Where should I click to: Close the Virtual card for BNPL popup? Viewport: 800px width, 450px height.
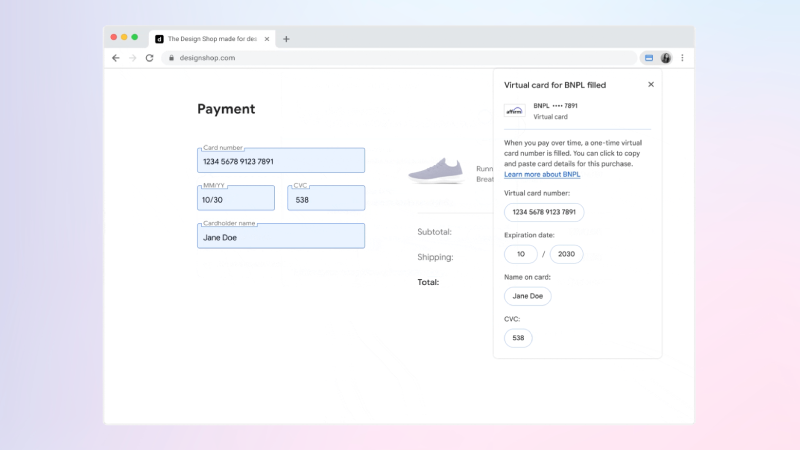point(651,85)
